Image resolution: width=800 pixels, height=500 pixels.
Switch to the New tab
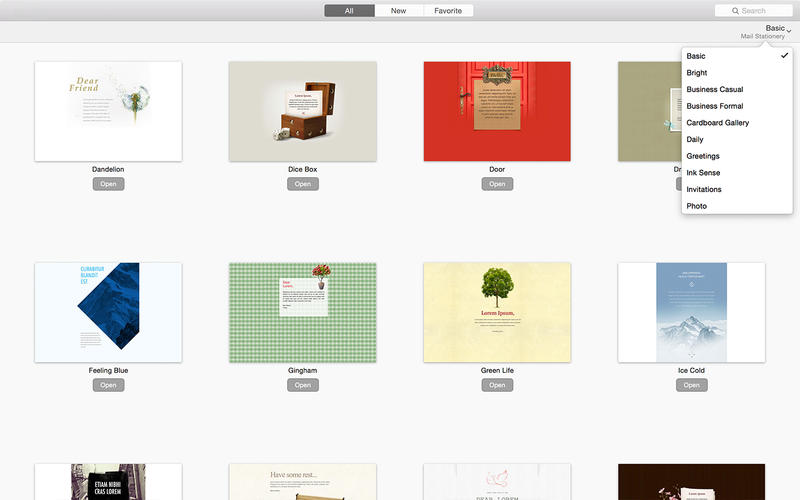[x=398, y=11]
